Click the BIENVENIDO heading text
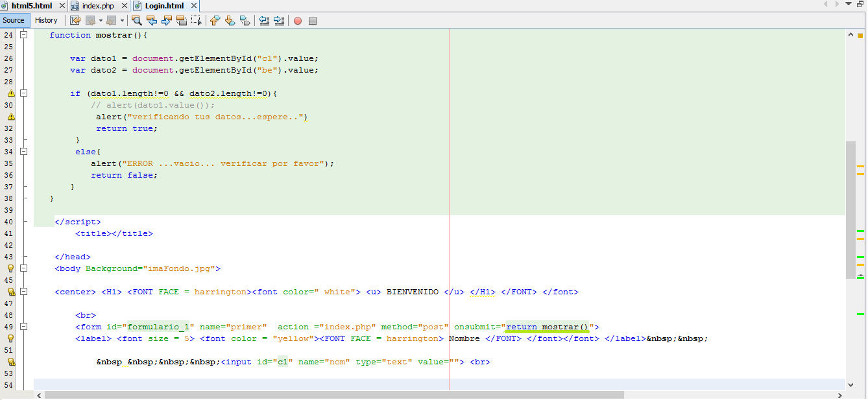This screenshot has width=868, height=400. (x=412, y=292)
